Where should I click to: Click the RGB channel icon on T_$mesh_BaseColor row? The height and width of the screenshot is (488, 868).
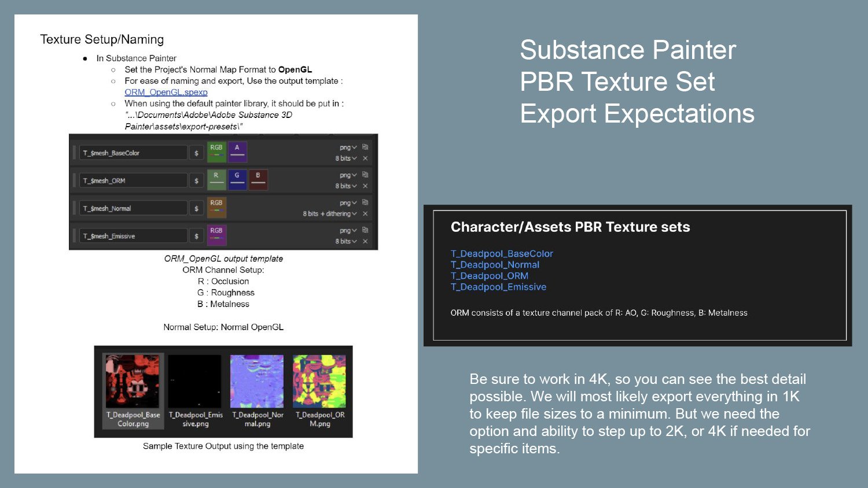click(x=216, y=152)
